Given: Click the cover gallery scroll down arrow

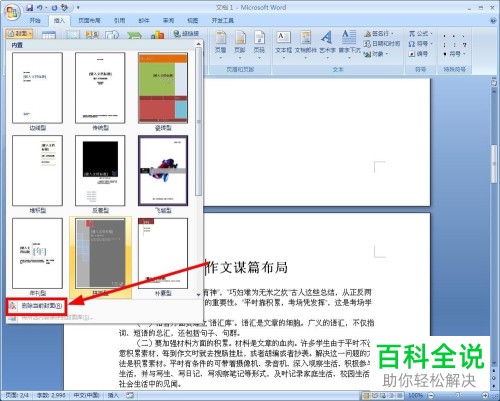Looking at the screenshot, I should click(199, 295).
